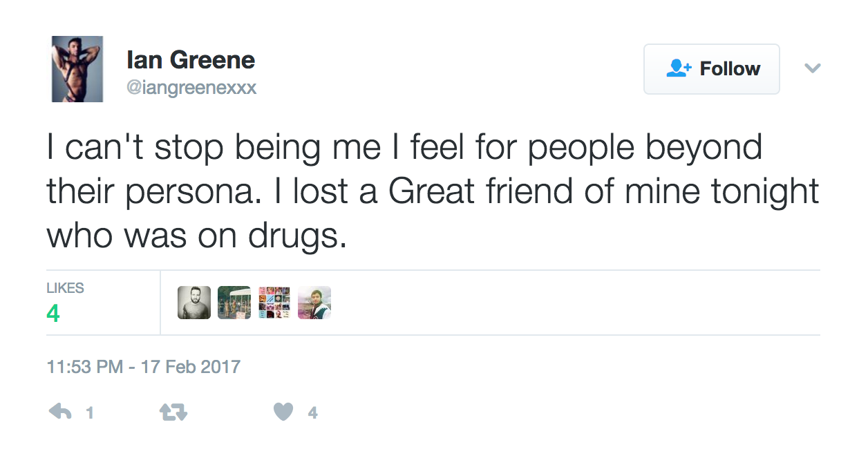Open the @iangreenexxx handle link
The width and height of the screenshot is (868, 467).
[x=192, y=88]
